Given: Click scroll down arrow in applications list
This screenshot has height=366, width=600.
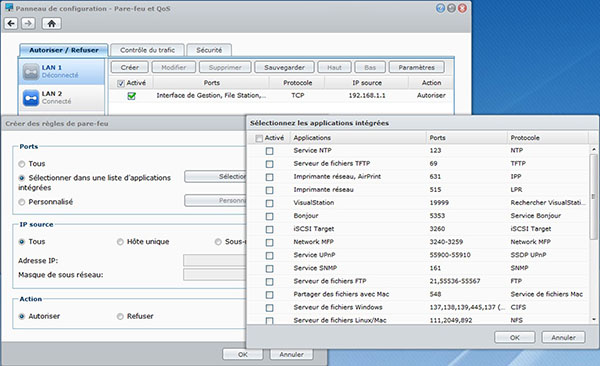Looking at the screenshot, I should click(x=593, y=319).
